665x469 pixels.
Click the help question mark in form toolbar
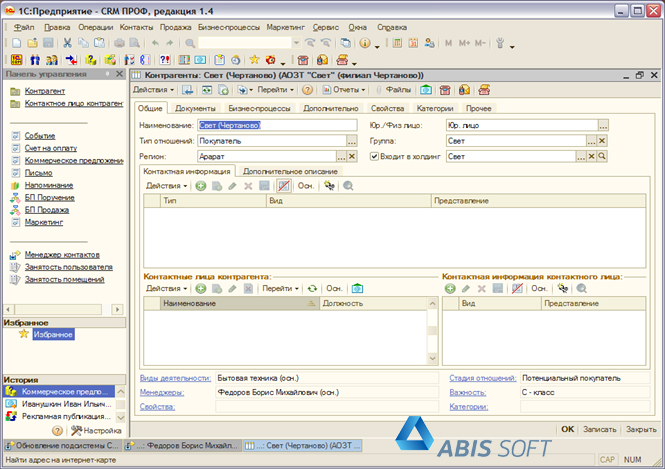(307, 90)
